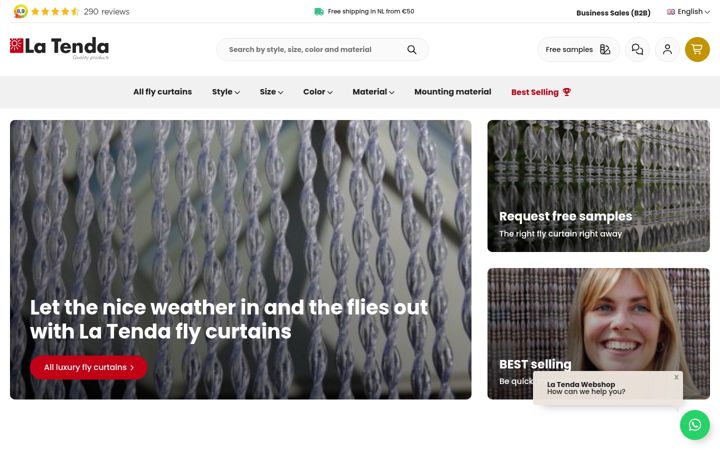Open Best Selling menu item
This screenshot has height=450, width=720.
tap(541, 92)
